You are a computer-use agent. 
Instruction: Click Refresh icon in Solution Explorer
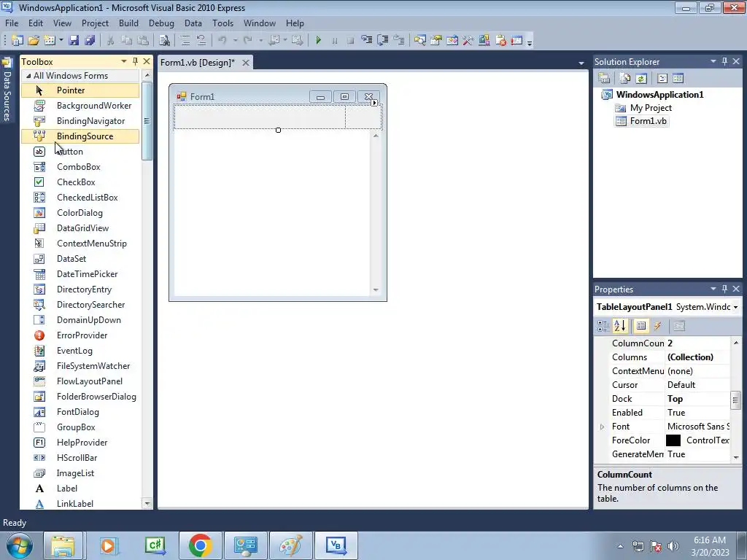(x=641, y=78)
